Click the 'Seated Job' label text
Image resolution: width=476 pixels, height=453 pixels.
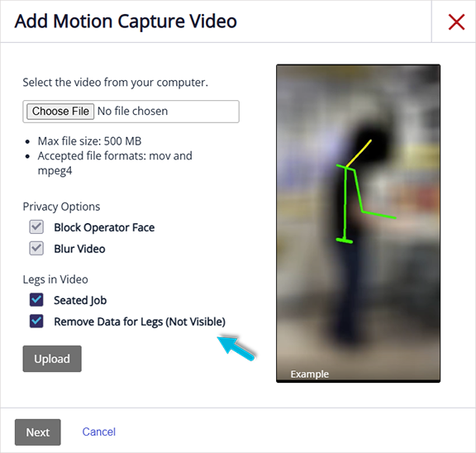coord(80,300)
